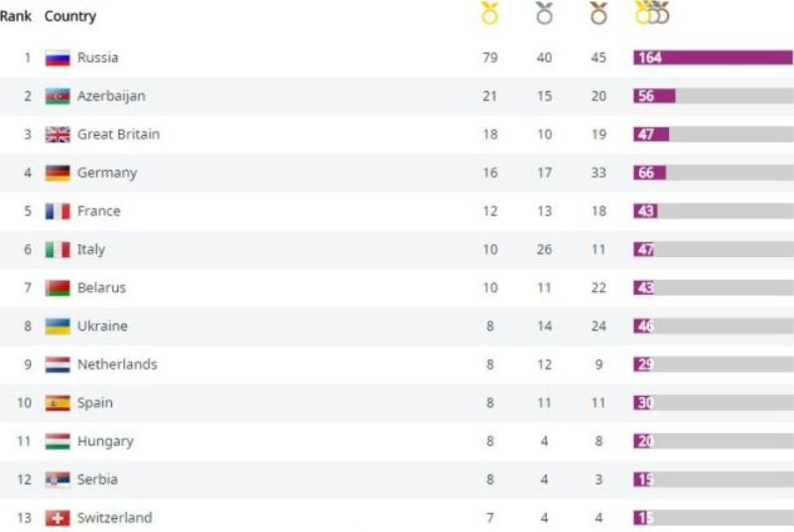Sort by the Country column header
794x532 pixels.
70,16
